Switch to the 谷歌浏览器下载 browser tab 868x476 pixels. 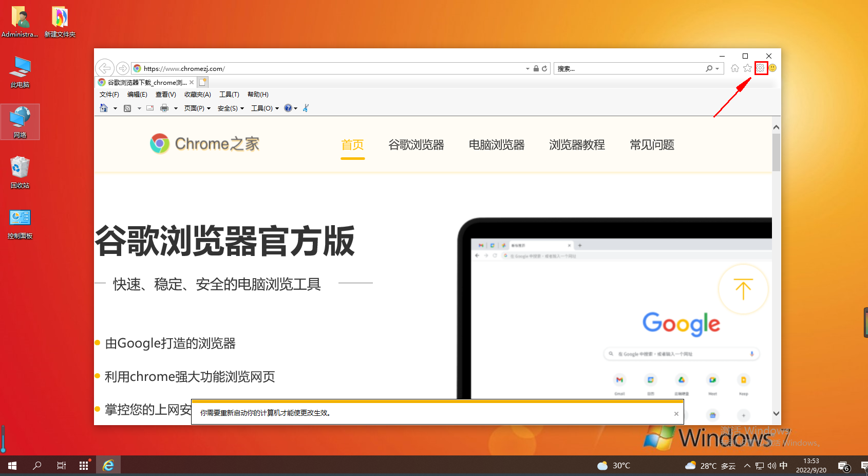pos(144,82)
